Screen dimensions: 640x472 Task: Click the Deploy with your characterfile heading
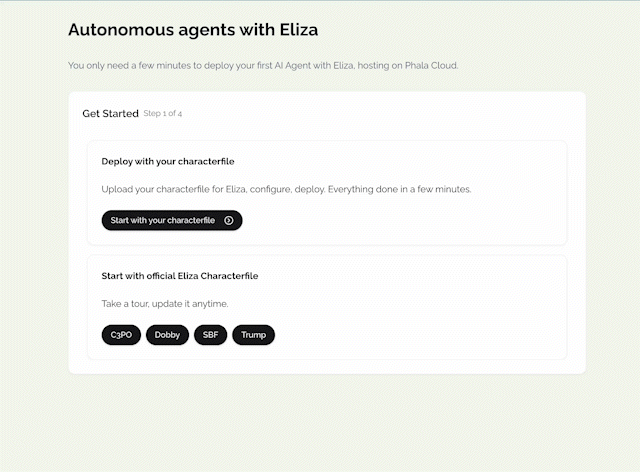168,161
